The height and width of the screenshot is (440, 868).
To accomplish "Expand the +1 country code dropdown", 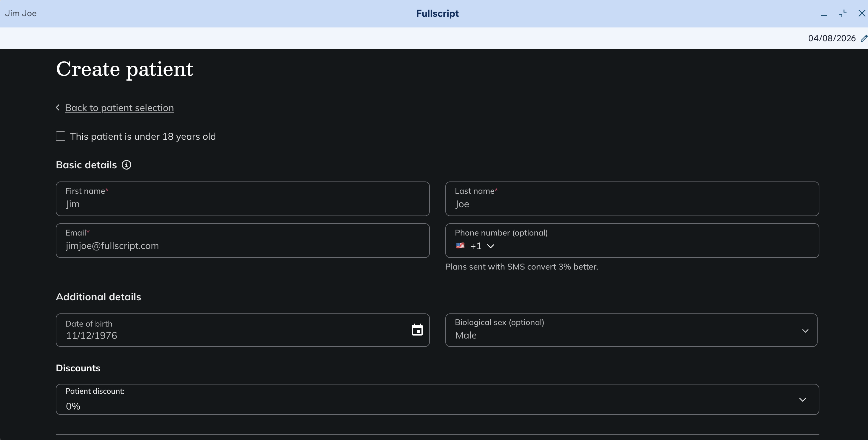I will [x=491, y=246].
